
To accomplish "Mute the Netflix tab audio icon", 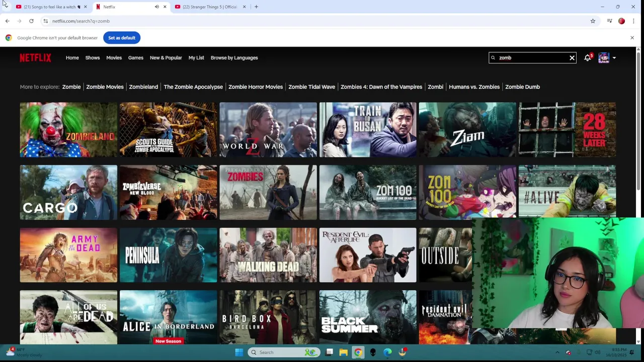I will (x=156, y=7).
